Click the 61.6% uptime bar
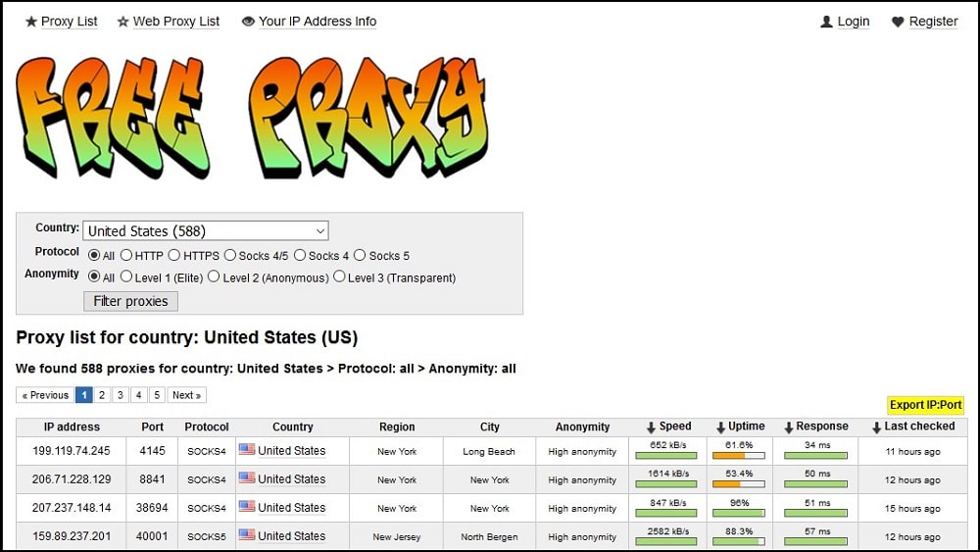 coord(738,456)
